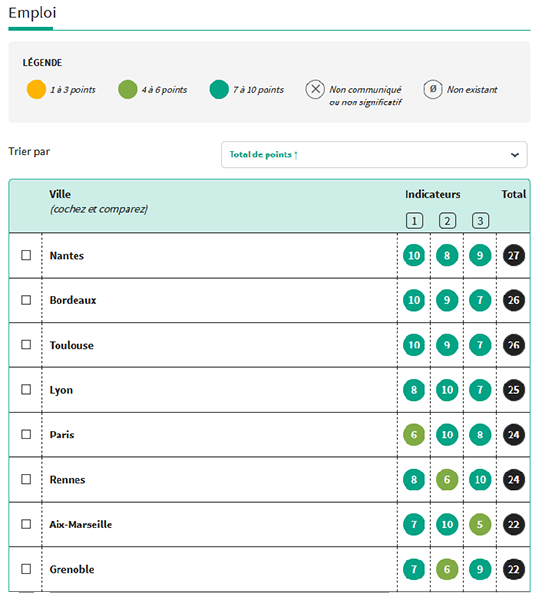
Task: Enable the Bordeaux checkbox
Action: click(x=26, y=300)
